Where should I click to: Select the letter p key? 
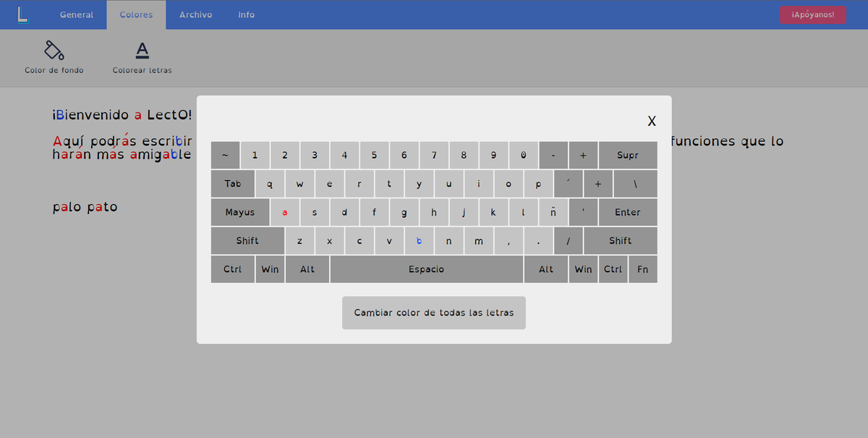point(538,184)
